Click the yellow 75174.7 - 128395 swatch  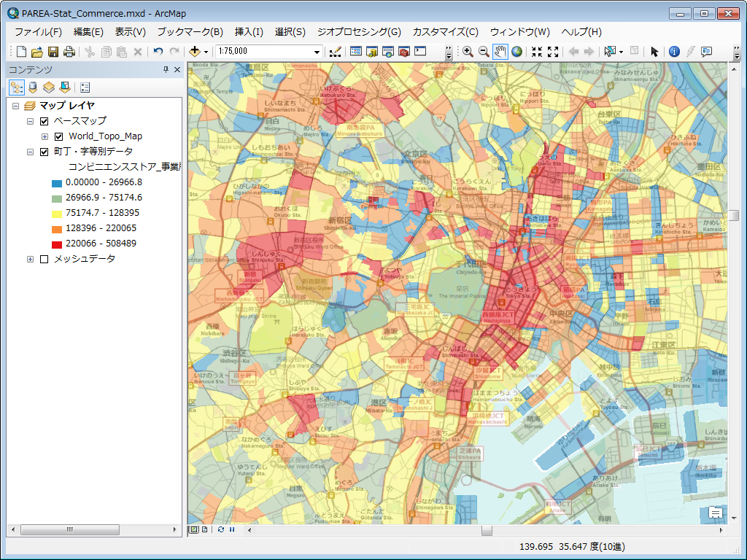point(57,214)
